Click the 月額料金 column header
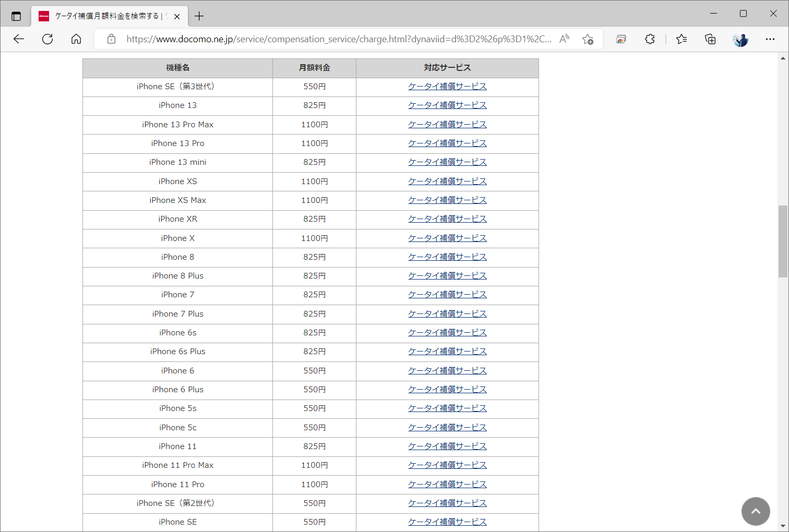 [315, 68]
